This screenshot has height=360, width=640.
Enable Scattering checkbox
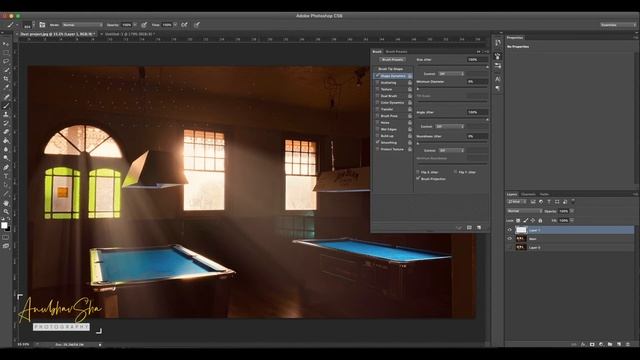coord(378,82)
